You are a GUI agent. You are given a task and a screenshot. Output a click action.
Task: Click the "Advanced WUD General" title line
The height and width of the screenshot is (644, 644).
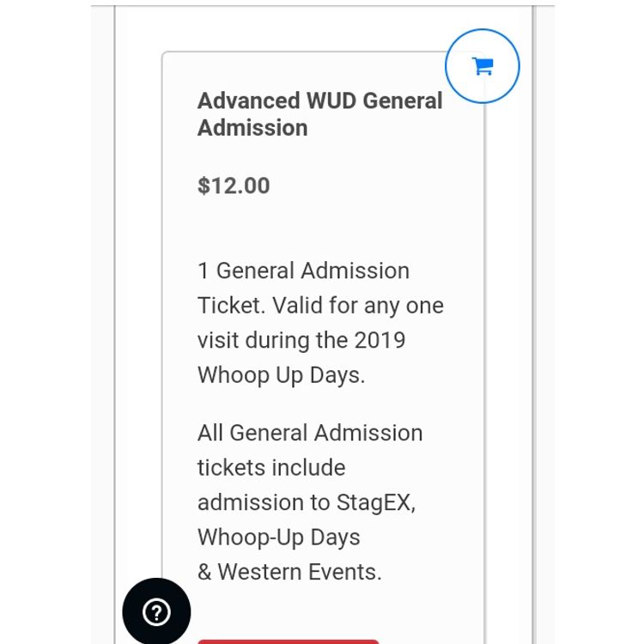319,100
